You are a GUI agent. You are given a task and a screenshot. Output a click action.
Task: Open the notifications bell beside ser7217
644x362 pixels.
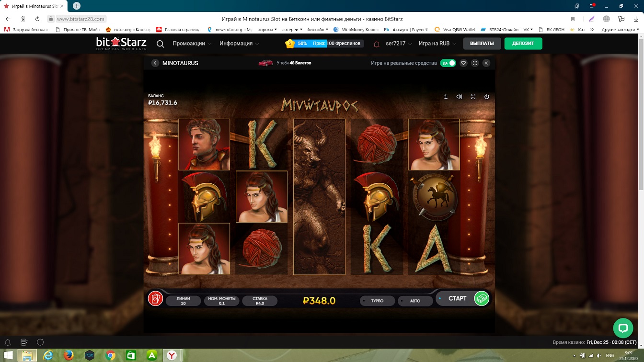coord(377,44)
